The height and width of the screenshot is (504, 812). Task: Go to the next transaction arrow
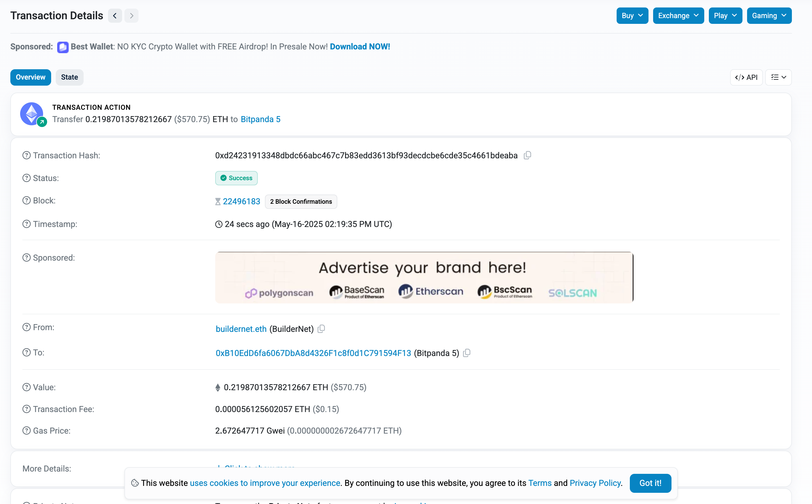pyautogui.click(x=131, y=16)
